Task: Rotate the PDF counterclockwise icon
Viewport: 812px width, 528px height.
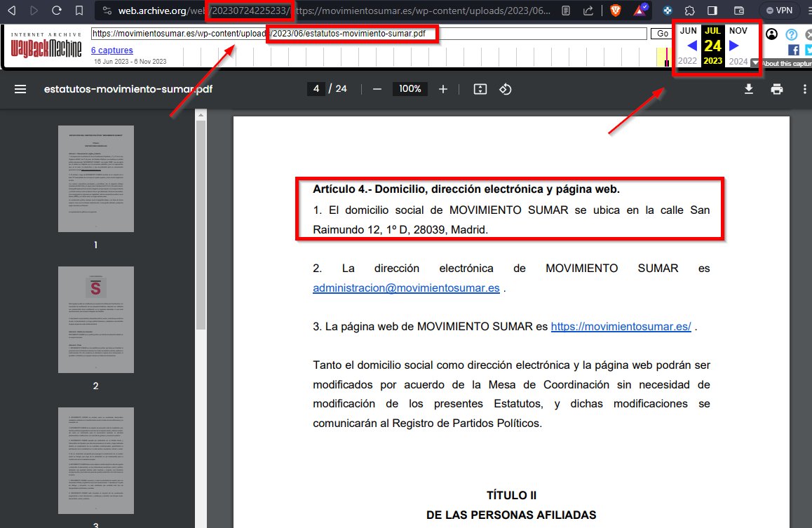Action: pyautogui.click(x=506, y=89)
